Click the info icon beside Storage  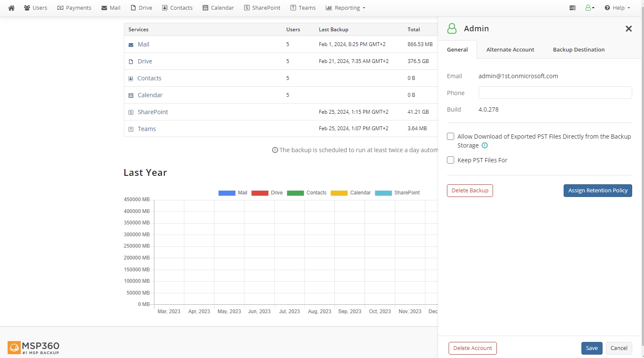(x=485, y=145)
